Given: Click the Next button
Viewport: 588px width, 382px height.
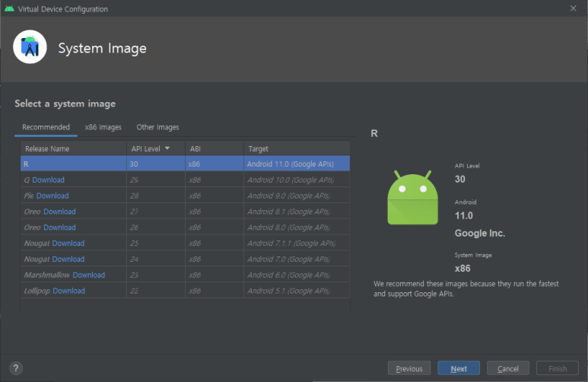Looking at the screenshot, I should 459,368.
